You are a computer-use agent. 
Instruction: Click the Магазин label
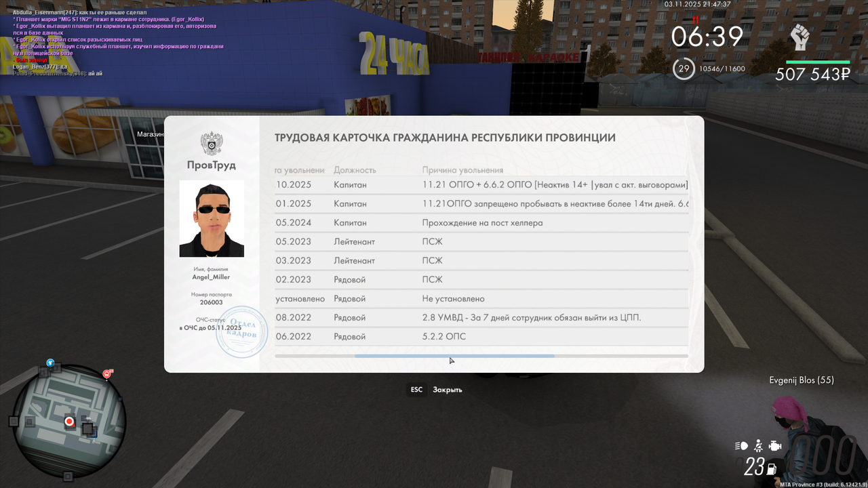pos(151,134)
